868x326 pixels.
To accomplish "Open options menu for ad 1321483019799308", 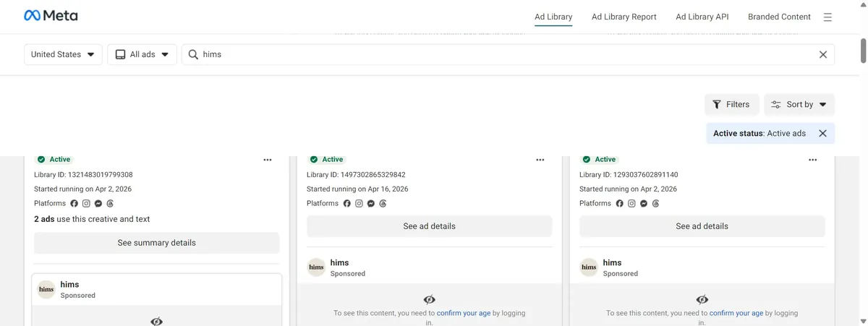I will [x=268, y=160].
